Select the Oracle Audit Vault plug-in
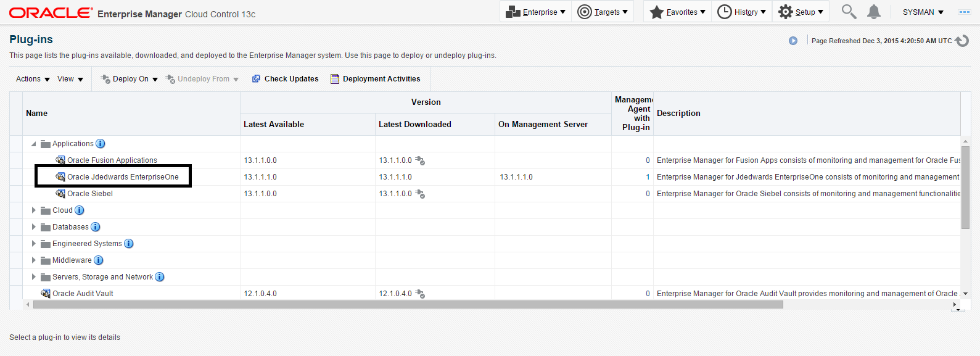The image size is (980, 356). [83, 294]
